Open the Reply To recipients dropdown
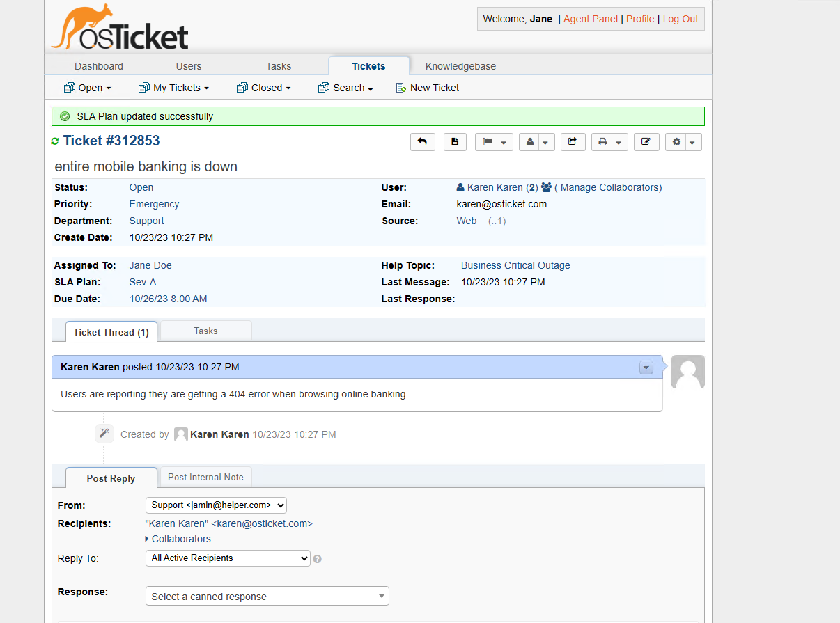The height and width of the screenshot is (623, 840). click(227, 558)
